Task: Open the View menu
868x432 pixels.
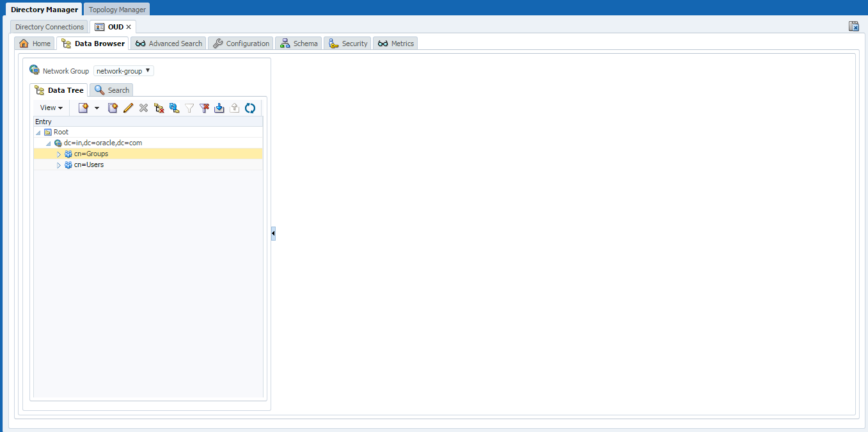Action: tap(51, 108)
